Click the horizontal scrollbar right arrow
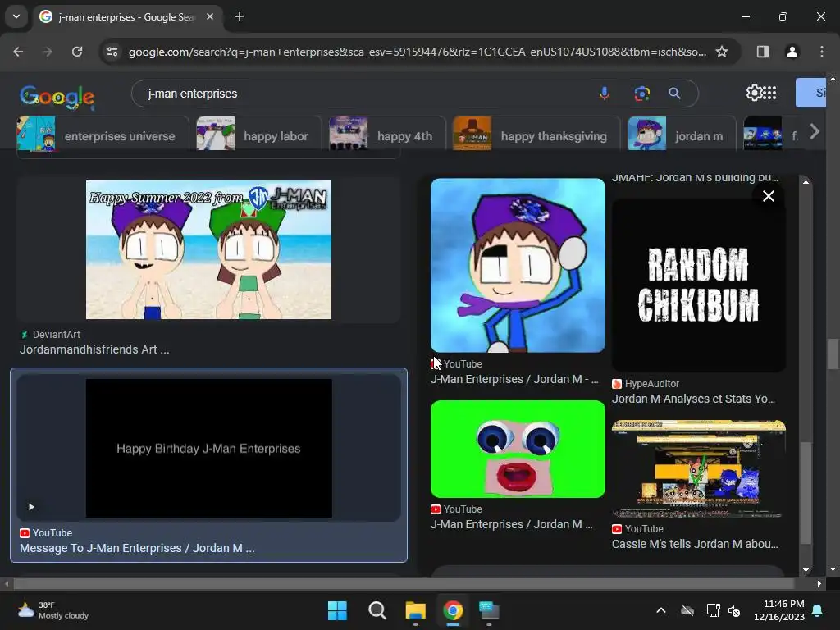 [x=819, y=583]
